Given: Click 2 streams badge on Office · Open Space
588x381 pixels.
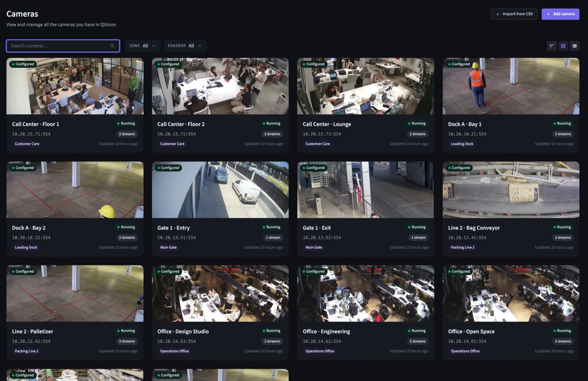Looking at the screenshot, I should point(563,341).
